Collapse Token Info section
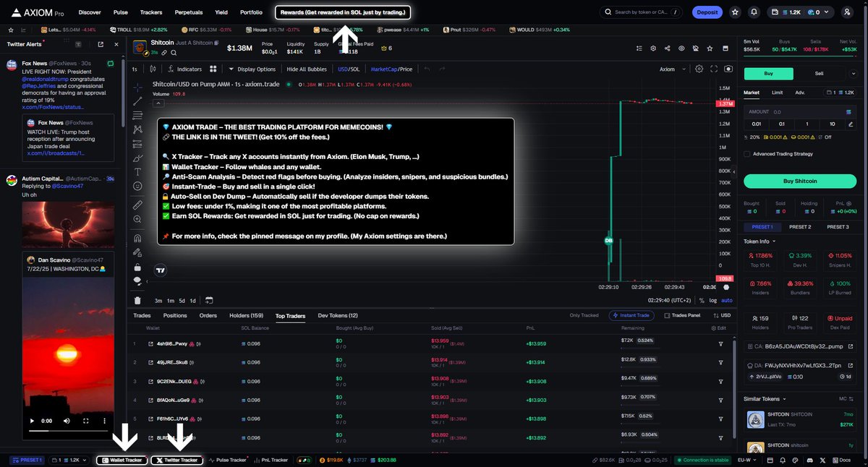 (759, 241)
